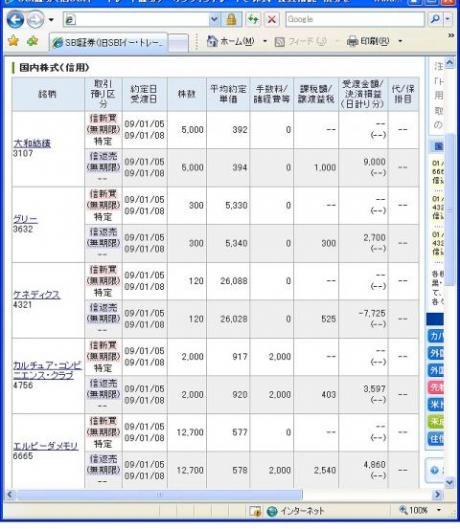Click Add to Favorites star-plus icon
Screen dimensions: 460x529
click(x=32, y=41)
